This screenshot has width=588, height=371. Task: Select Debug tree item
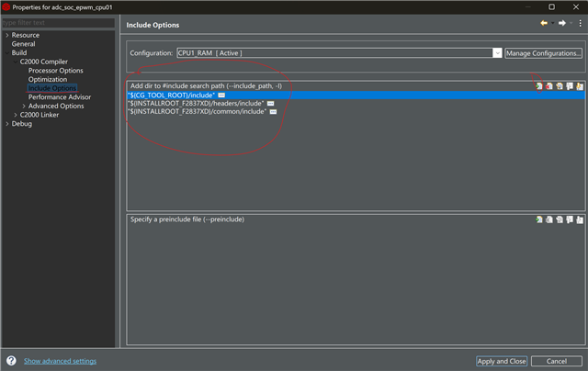(21, 124)
